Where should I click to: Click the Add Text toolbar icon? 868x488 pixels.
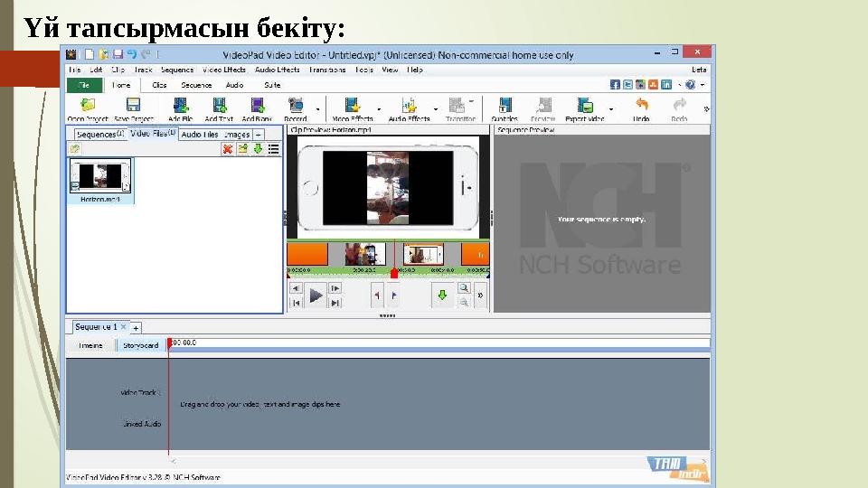[x=219, y=105]
